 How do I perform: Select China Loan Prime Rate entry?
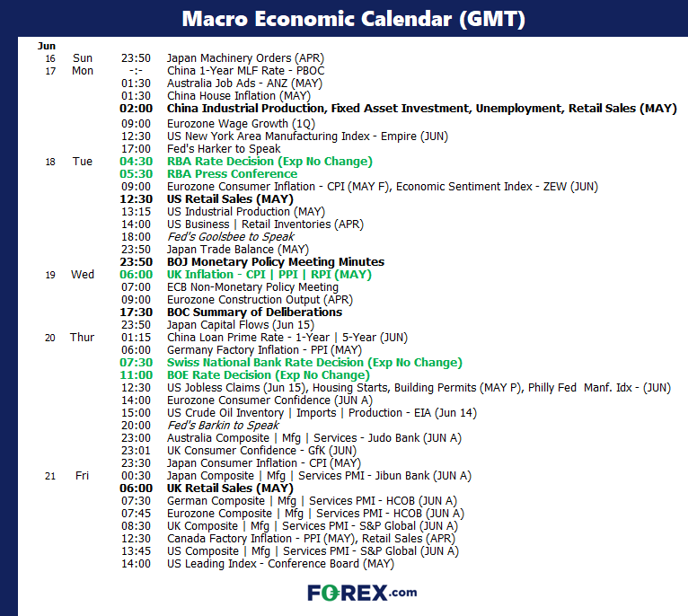pyautogui.click(x=287, y=338)
